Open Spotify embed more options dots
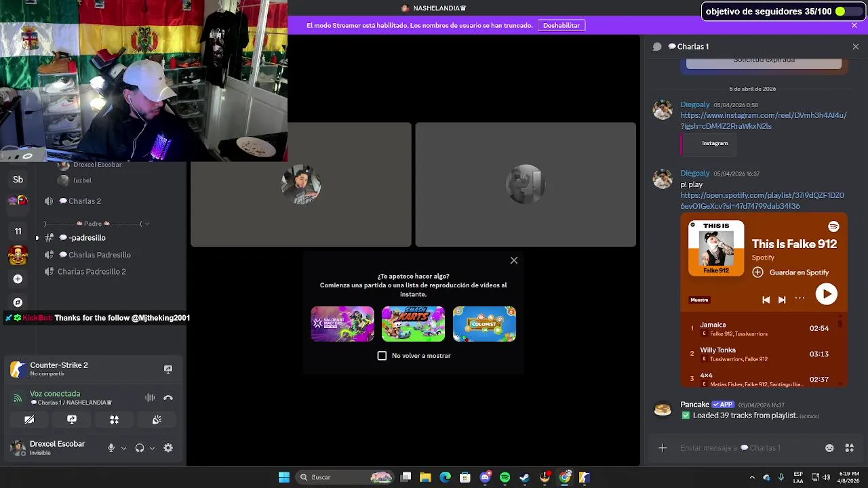Viewport: 868px width, 488px height. [800, 298]
